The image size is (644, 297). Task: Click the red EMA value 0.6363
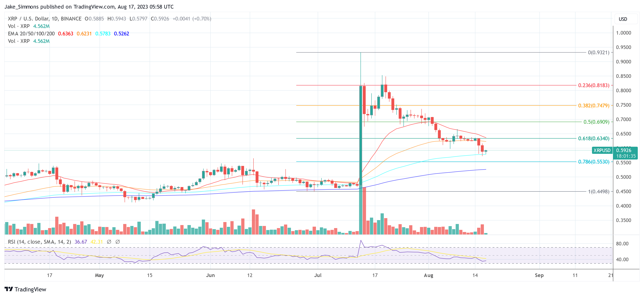coord(66,34)
